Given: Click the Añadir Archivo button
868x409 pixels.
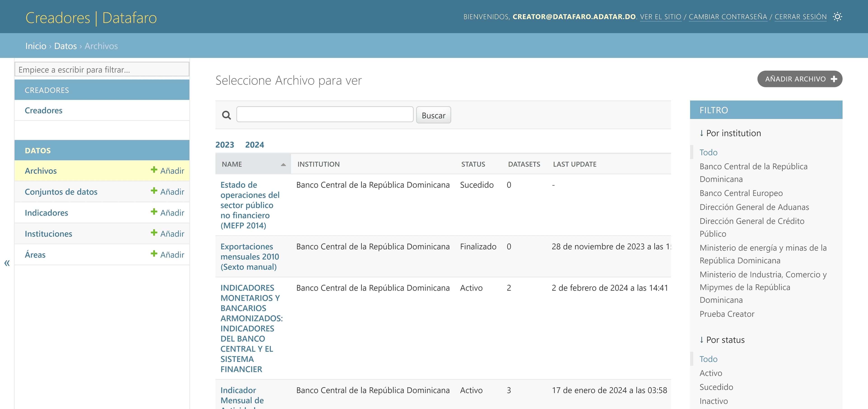Looking at the screenshot, I should [800, 79].
